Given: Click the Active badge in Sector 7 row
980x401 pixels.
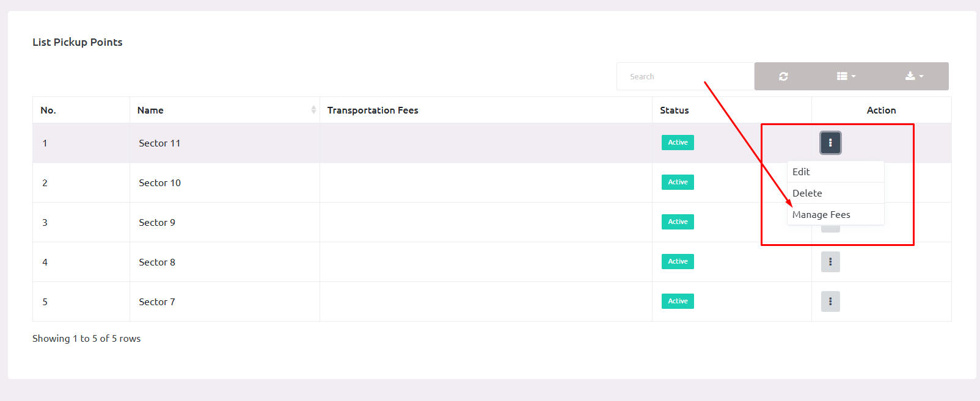Looking at the screenshot, I should (678, 302).
